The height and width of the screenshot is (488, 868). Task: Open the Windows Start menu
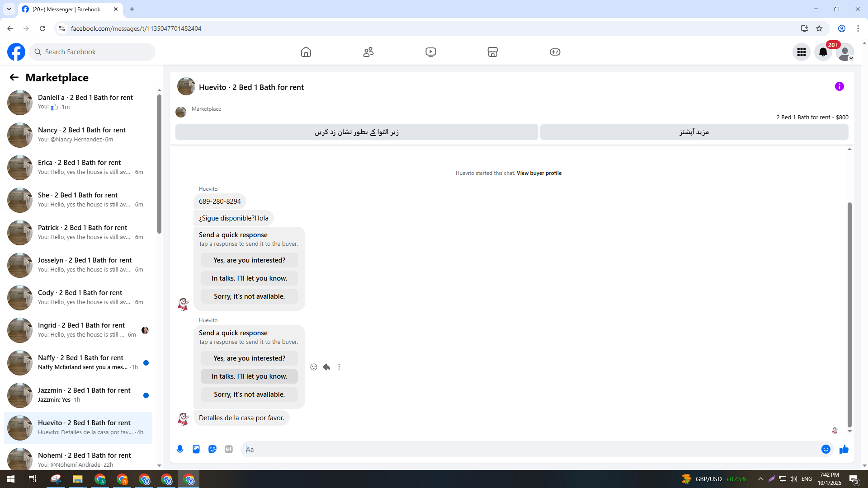click(11, 479)
